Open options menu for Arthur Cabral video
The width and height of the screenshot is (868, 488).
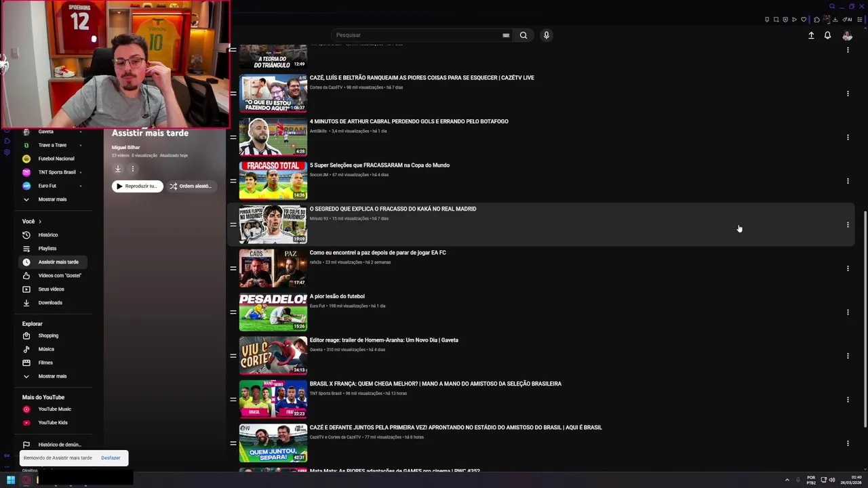(x=848, y=138)
